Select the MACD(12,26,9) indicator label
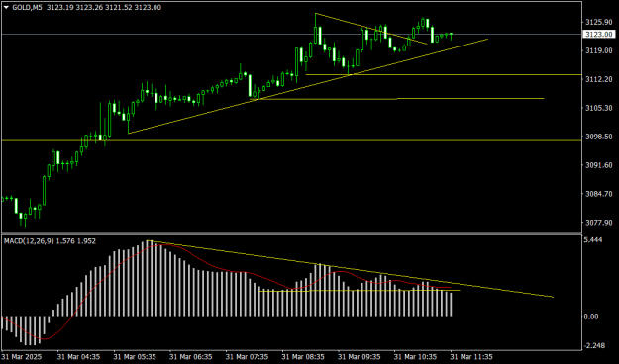Image resolution: width=619 pixels, height=364 pixels. pyautogui.click(x=28, y=241)
